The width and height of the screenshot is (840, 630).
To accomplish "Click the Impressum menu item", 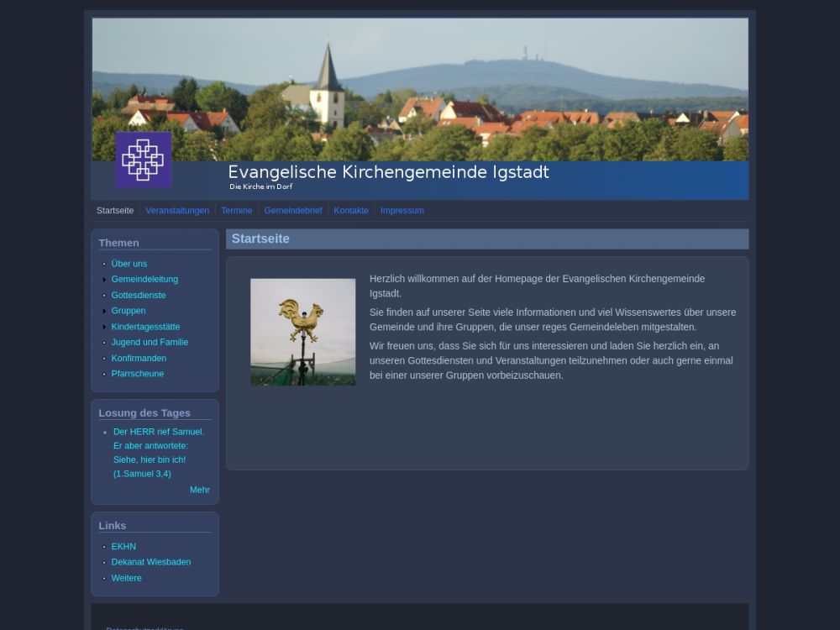I will pos(402,211).
